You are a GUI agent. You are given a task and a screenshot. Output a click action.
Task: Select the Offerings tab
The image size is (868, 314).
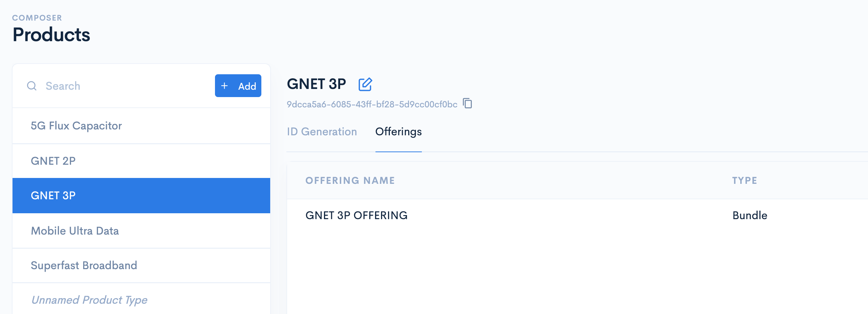pyautogui.click(x=398, y=132)
